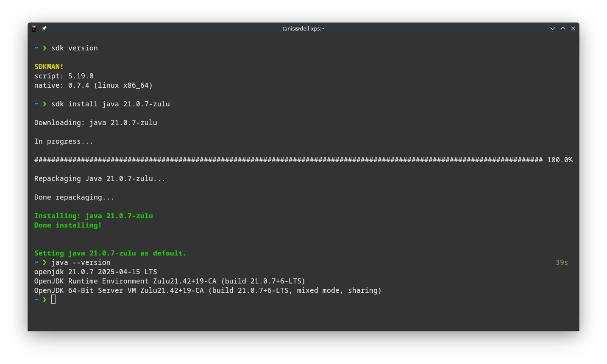Collapse window using up chevron control
Viewport: 607px width, 364px height.
pos(562,28)
